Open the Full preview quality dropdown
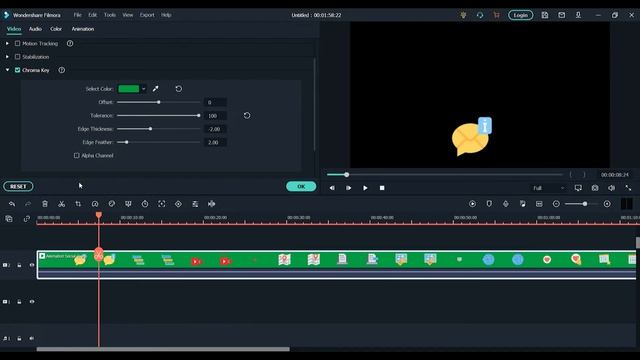 pos(549,188)
